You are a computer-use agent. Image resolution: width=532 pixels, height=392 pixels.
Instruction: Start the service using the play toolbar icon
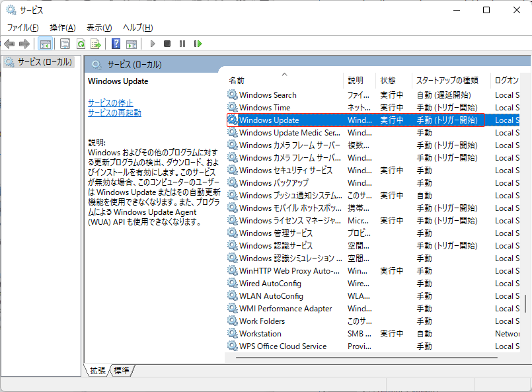click(x=153, y=44)
